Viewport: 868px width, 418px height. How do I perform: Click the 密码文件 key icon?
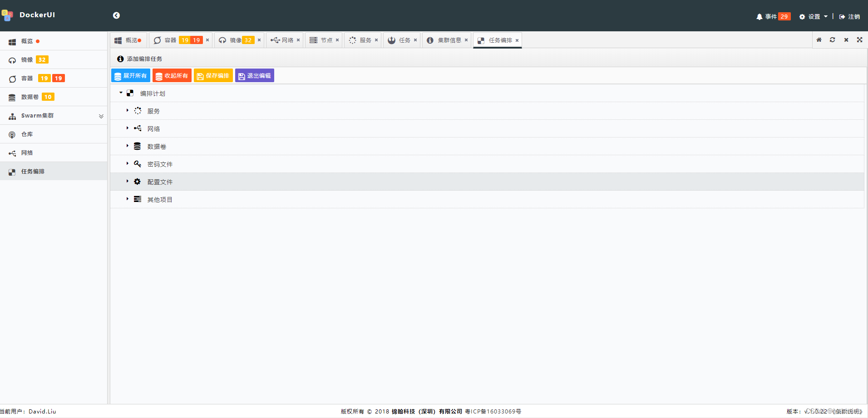point(138,164)
